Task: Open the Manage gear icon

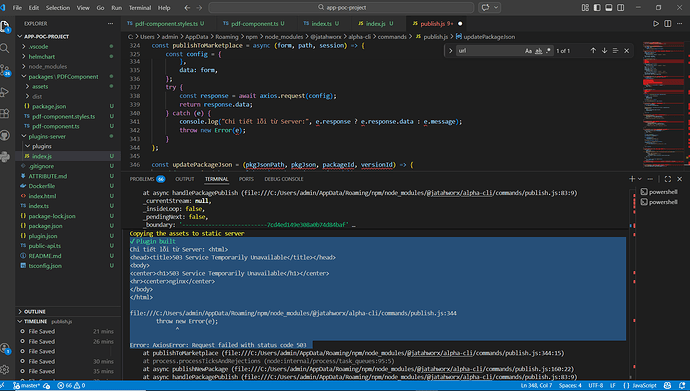Action: [5, 369]
